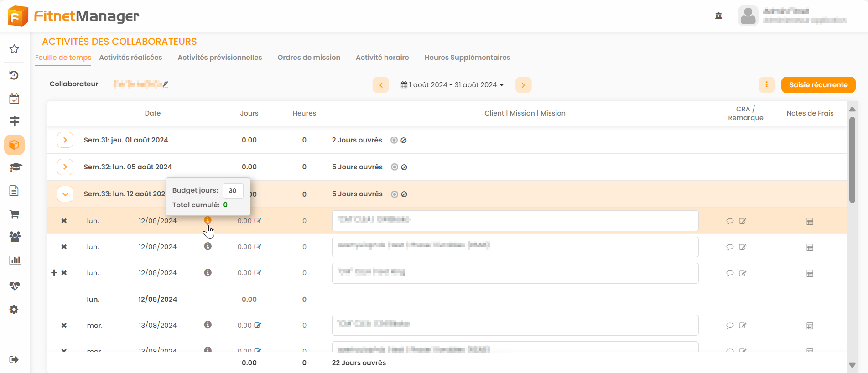
Task: Click the logout icon at sidebar bottom
Action: tap(14, 360)
